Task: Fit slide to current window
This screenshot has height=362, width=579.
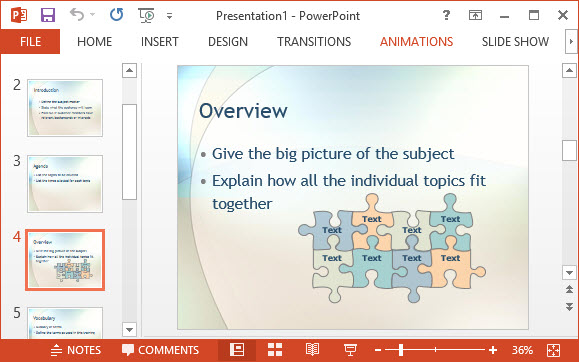Action: pos(553,350)
